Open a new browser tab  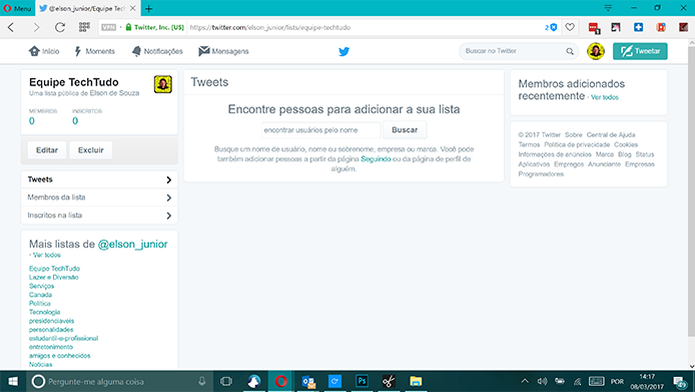click(149, 8)
